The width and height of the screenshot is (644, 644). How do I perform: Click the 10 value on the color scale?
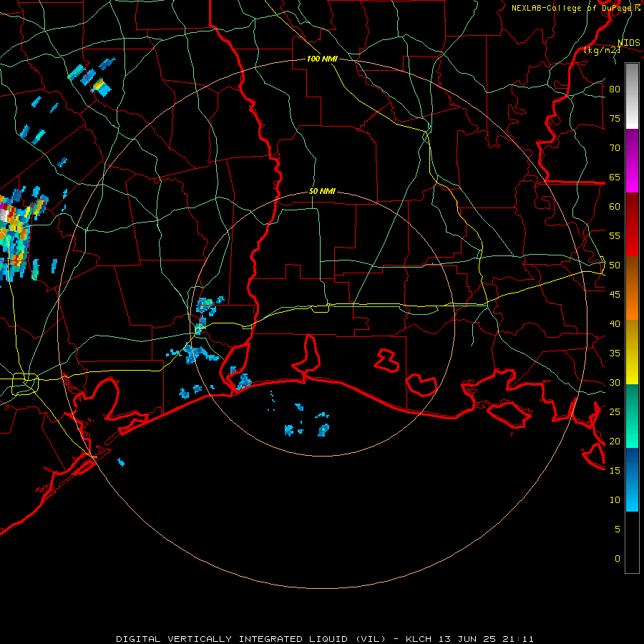click(x=615, y=500)
